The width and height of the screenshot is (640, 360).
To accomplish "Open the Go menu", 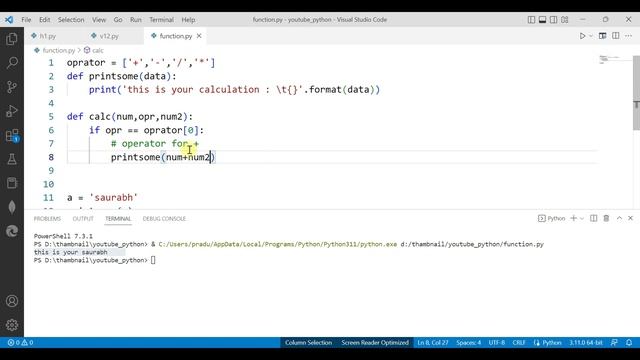I will click(118, 20).
